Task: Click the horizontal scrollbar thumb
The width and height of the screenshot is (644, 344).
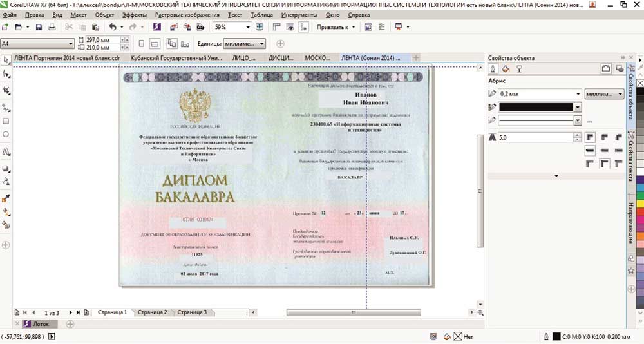Action: (353, 313)
